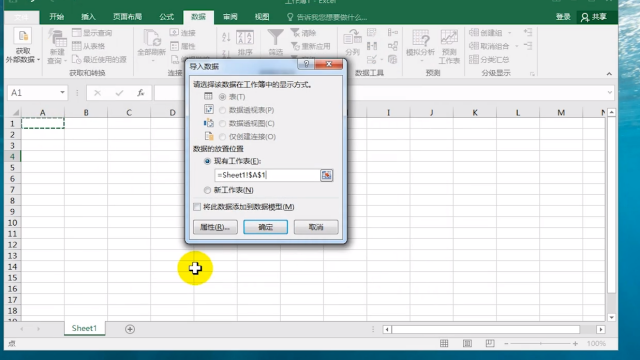Click help question mark in dialog

click(x=306, y=64)
